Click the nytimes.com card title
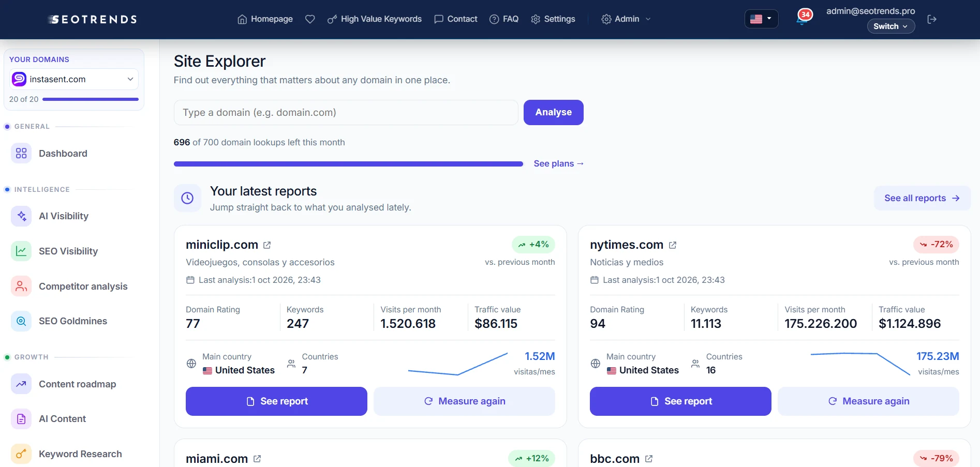Screen dimensions: 980x467 pyautogui.click(x=627, y=245)
